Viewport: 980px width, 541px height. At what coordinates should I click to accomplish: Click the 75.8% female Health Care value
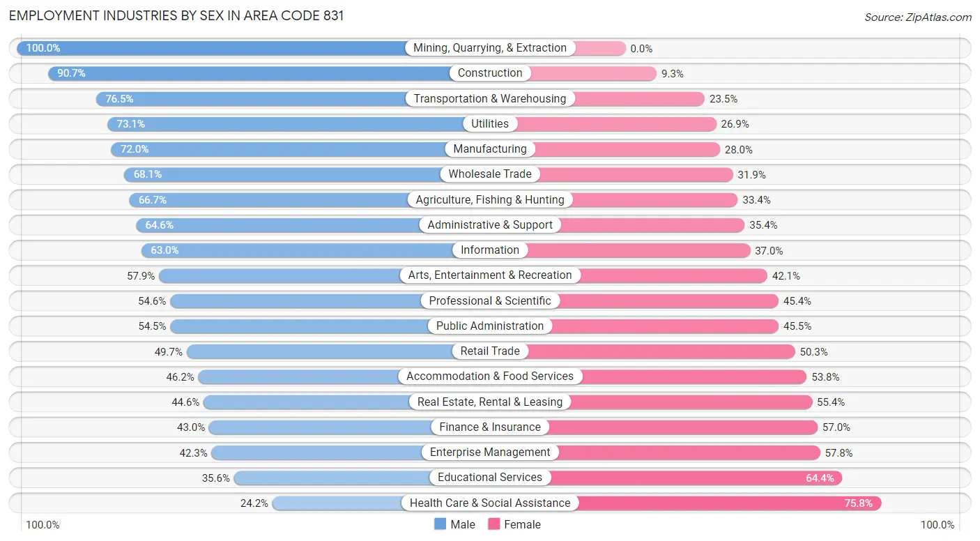click(858, 503)
